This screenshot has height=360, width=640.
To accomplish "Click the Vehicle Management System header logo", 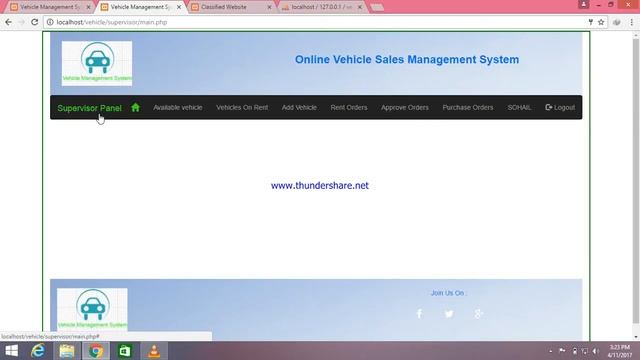I will (x=97, y=63).
